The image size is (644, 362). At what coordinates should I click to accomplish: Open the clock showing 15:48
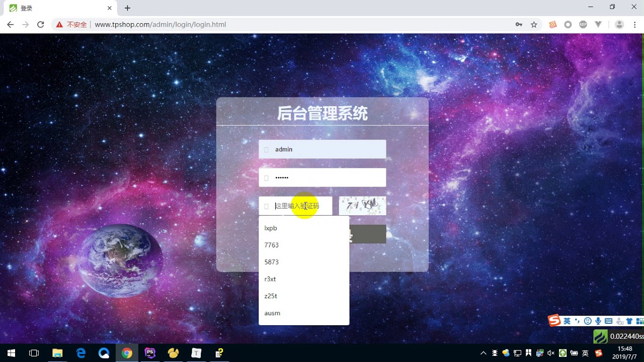tap(624, 352)
